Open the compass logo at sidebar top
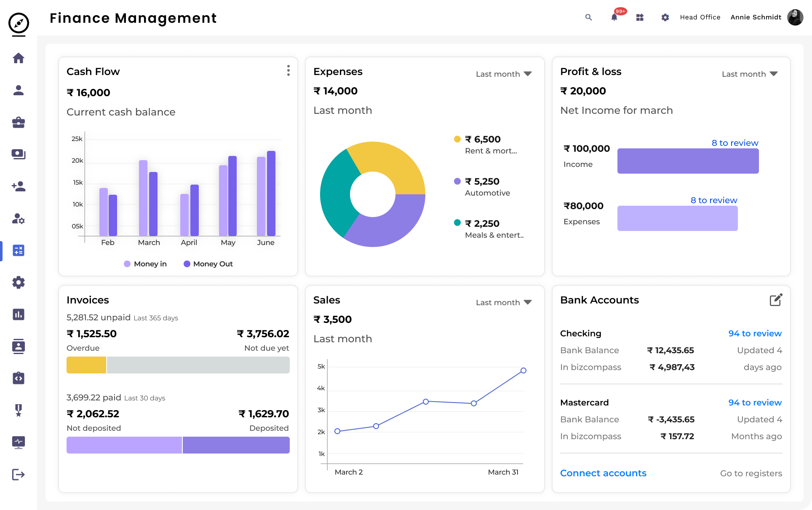Viewport: 812px width, 510px height. tap(19, 23)
